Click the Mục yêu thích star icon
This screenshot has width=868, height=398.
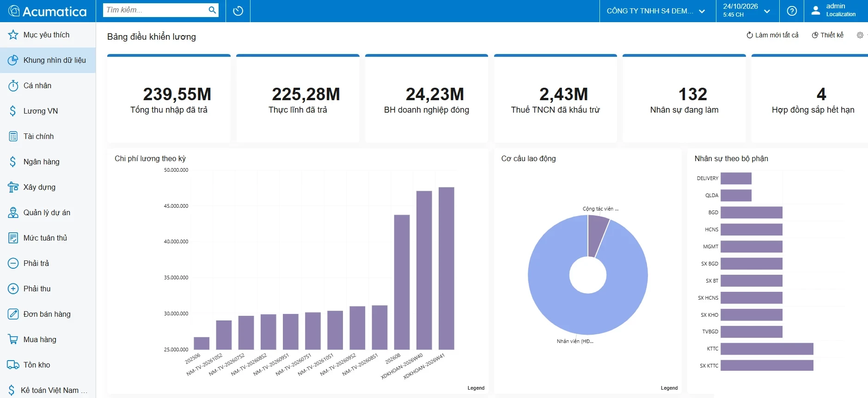pos(13,35)
